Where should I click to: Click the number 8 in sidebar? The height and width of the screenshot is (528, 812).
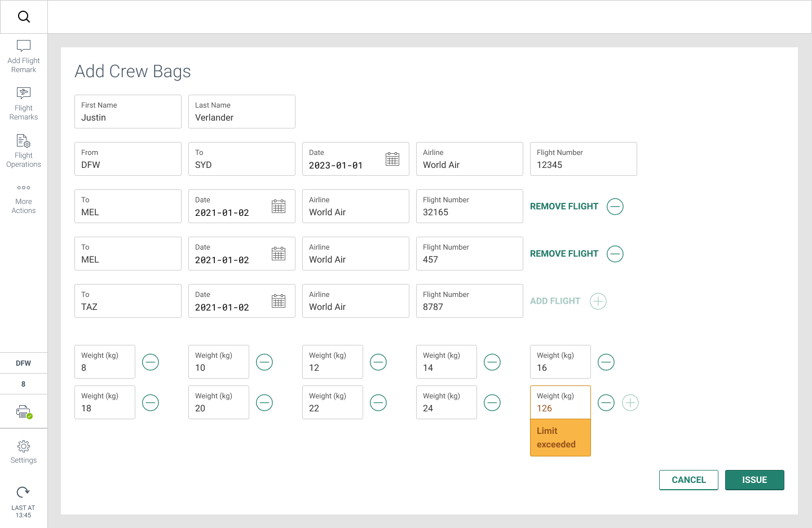[x=24, y=384]
